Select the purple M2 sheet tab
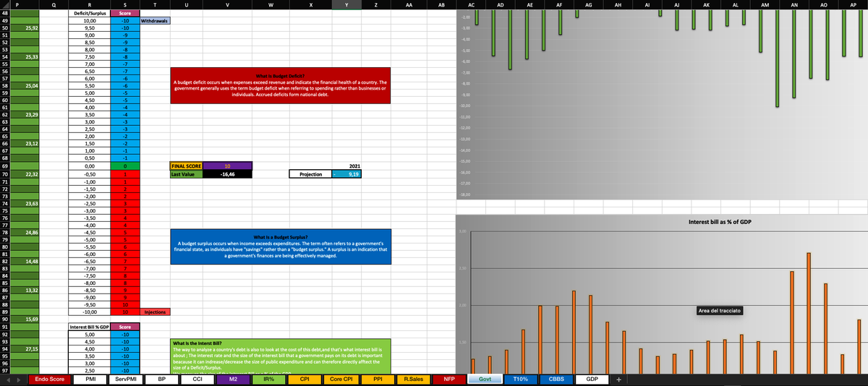 click(232, 379)
